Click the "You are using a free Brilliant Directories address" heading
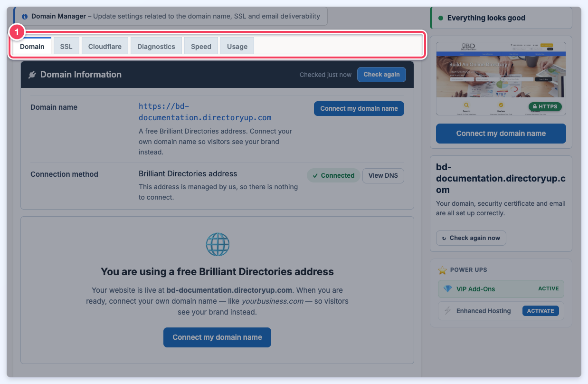The width and height of the screenshot is (588, 384). (217, 272)
